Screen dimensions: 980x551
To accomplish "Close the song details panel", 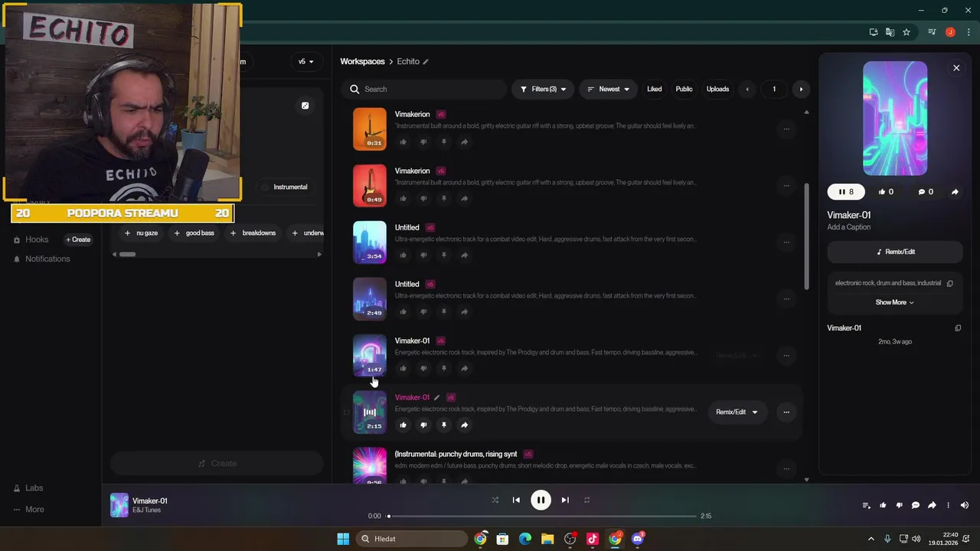I will pyautogui.click(x=956, y=68).
